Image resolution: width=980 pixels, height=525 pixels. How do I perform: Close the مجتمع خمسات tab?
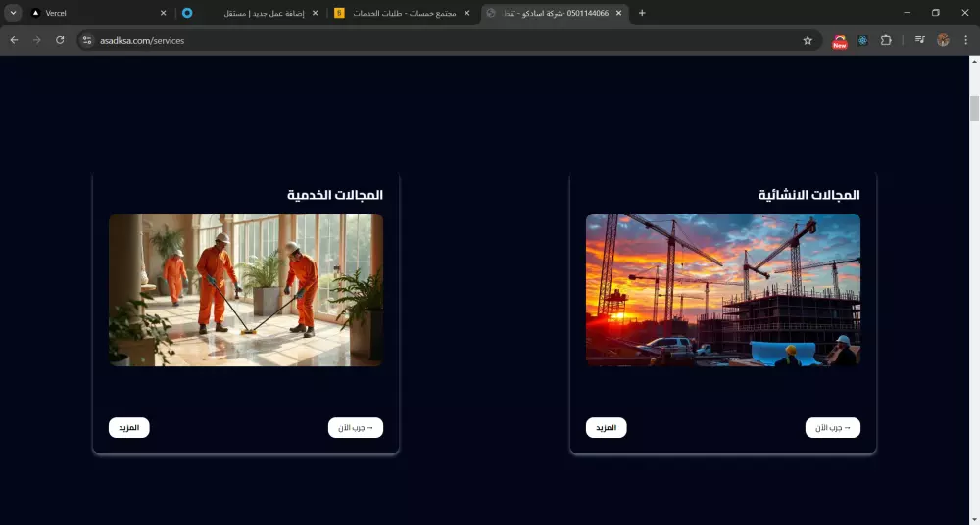466,13
